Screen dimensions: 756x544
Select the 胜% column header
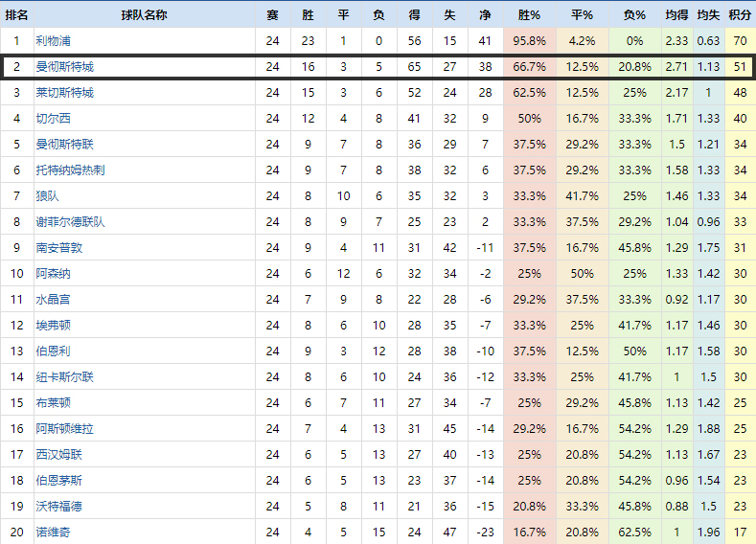click(529, 15)
